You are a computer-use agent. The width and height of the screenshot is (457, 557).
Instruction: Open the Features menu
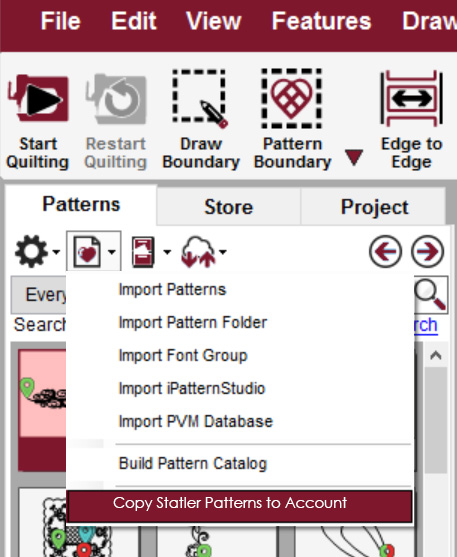click(321, 21)
